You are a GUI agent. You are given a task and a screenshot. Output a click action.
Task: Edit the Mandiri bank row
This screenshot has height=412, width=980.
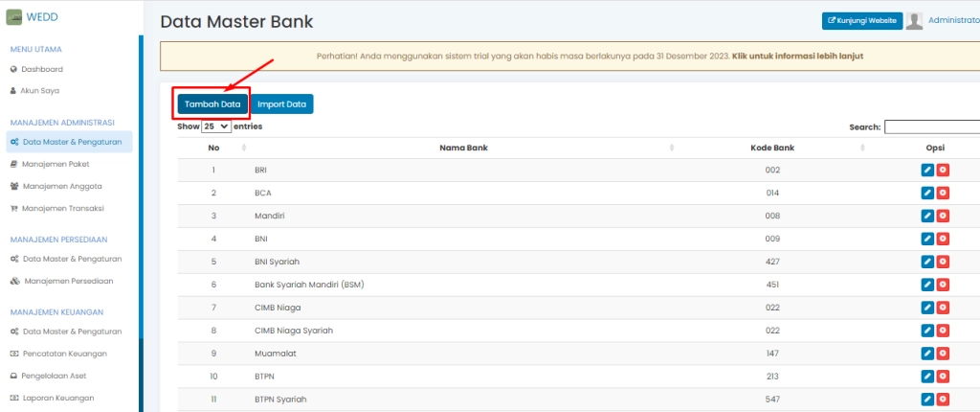tap(926, 216)
